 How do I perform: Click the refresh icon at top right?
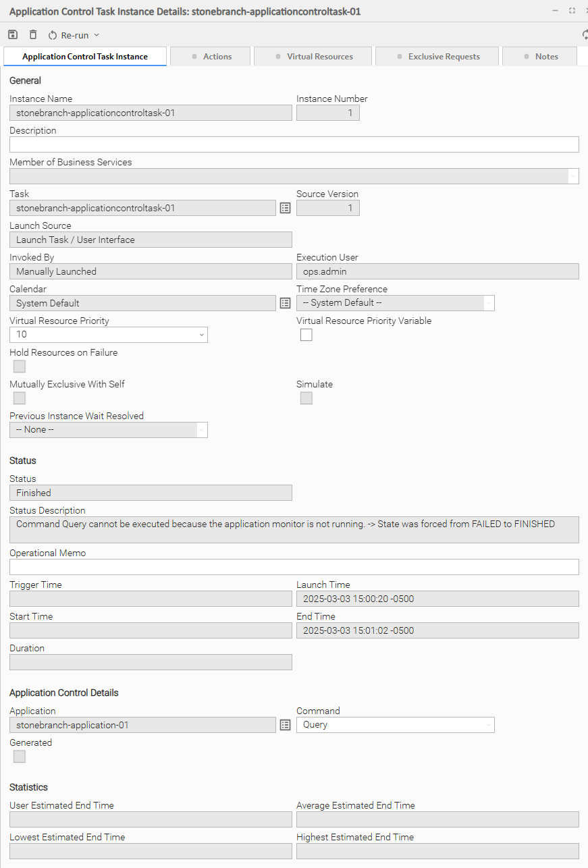pyautogui.click(x=585, y=35)
